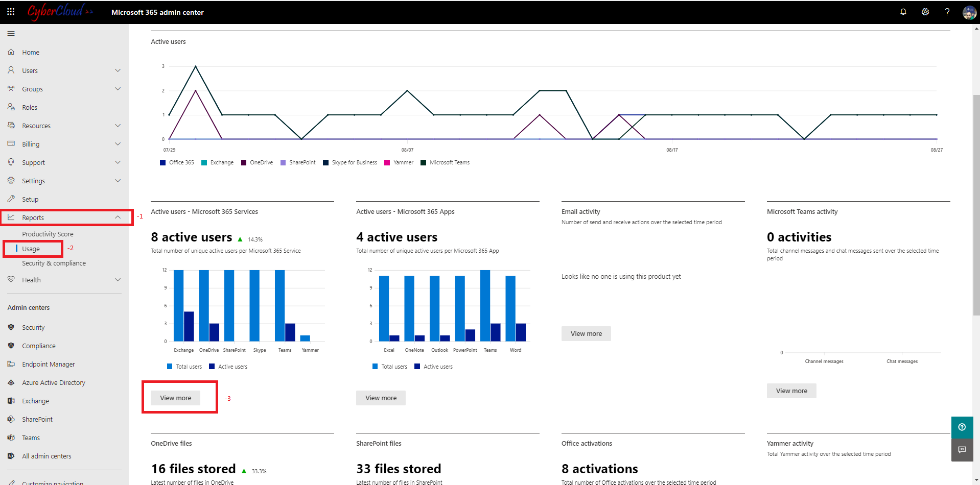The height and width of the screenshot is (485, 980).
Task: Click the Roles icon in sidebar
Action: click(x=11, y=107)
